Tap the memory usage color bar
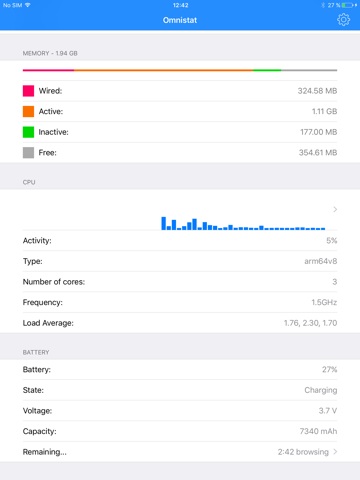 point(180,70)
